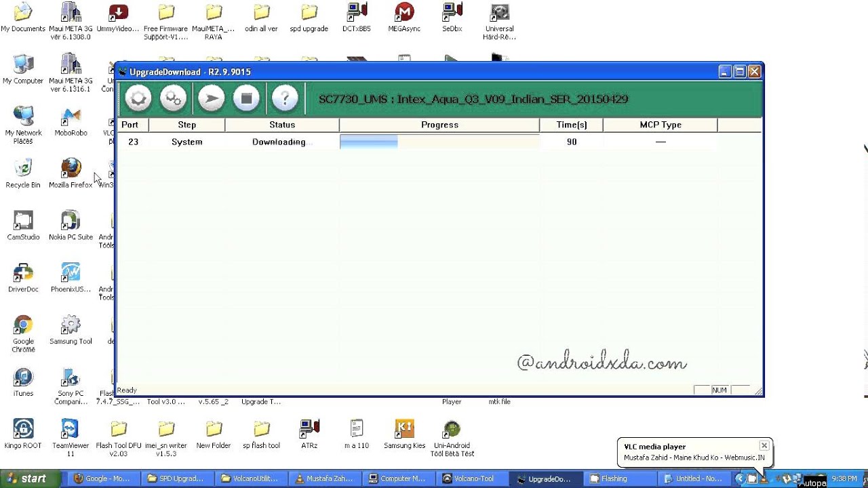Select the Samsung Kies desktop icon
Viewport: 868px width, 488px height.
point(404,434)
